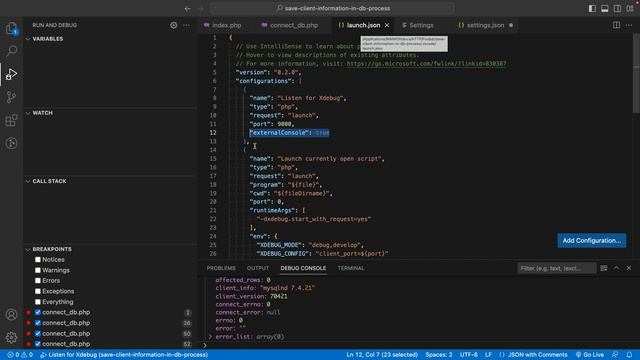640x360 pixels.
Task: Toggle the Exceptions breakpoint checkbox
Action: (x=38, y=291)
